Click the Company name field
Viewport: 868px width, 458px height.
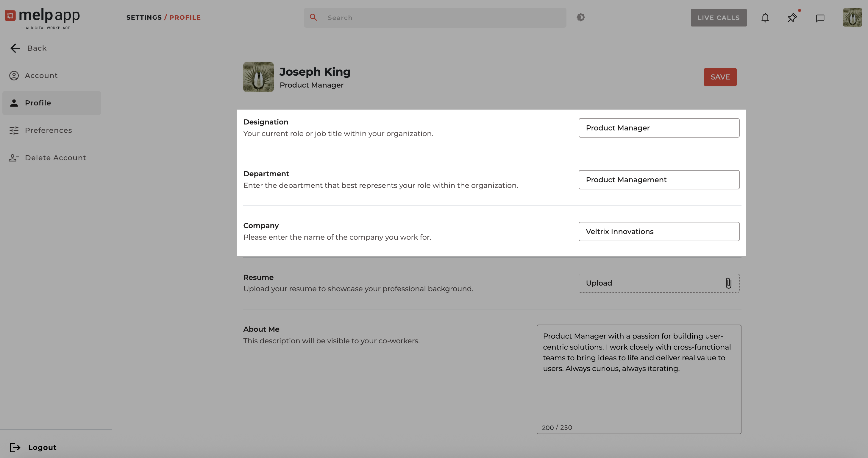point(659,231)
